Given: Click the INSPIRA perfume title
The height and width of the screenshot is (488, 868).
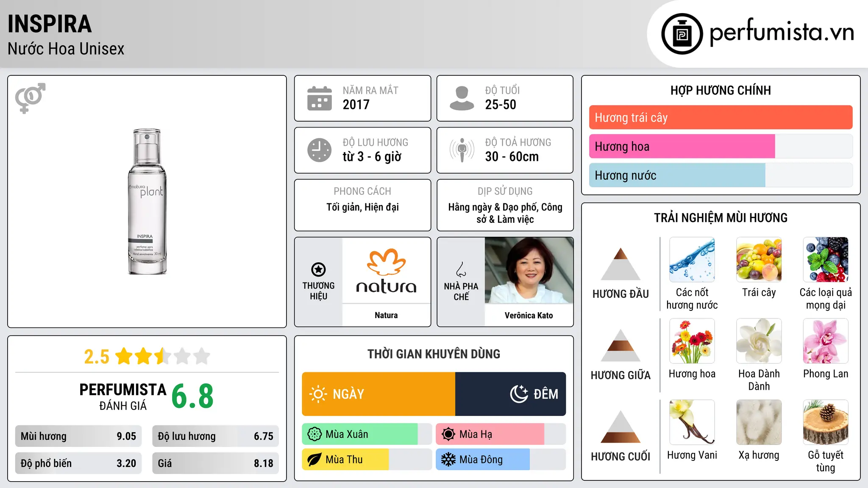Looking at the screenshot, I should point(50,24).
